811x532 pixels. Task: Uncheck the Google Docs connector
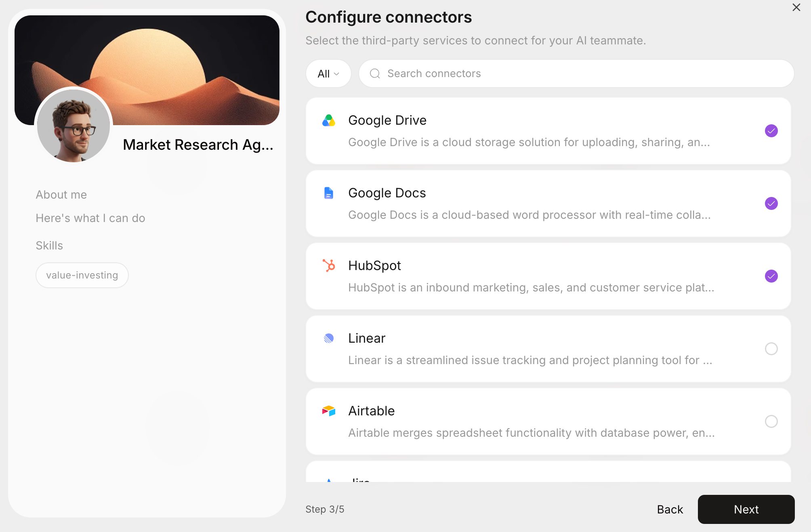(x=771, y=203)
